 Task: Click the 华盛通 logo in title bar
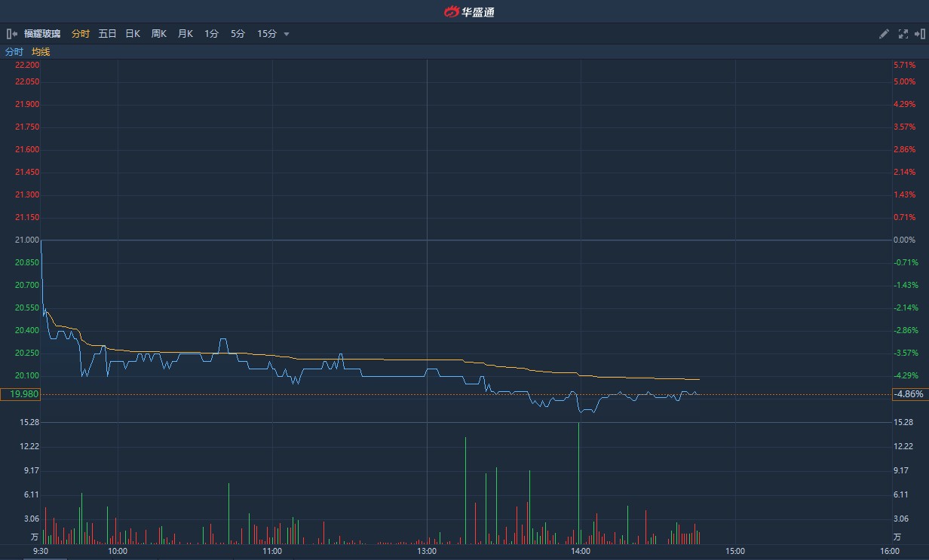pos(468,11)
